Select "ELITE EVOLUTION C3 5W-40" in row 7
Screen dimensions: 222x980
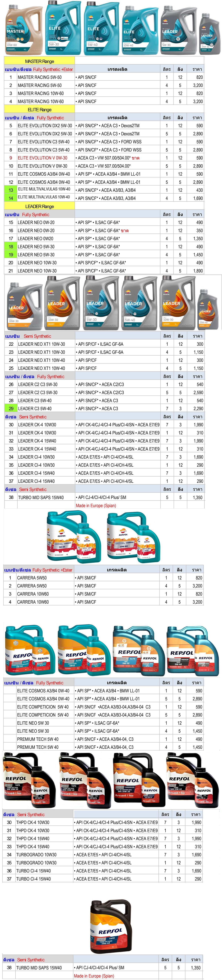coord(43,141)
